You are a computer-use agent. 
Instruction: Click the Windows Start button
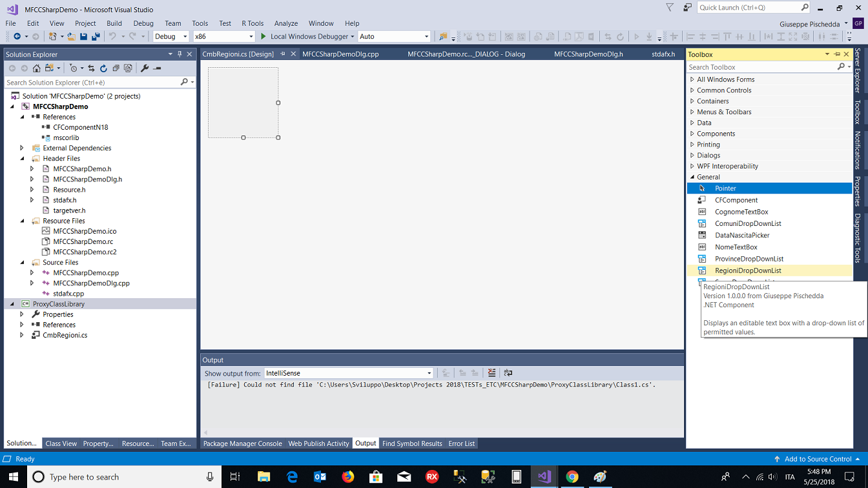[14, 477]
